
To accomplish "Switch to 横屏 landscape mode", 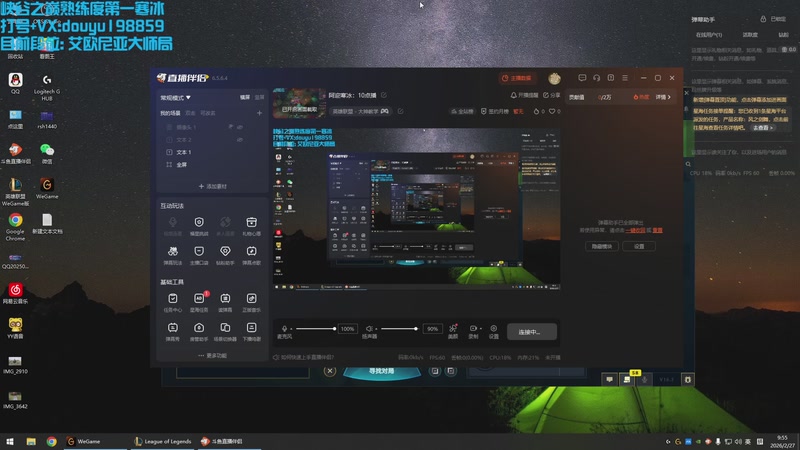I will click(245, 97).
